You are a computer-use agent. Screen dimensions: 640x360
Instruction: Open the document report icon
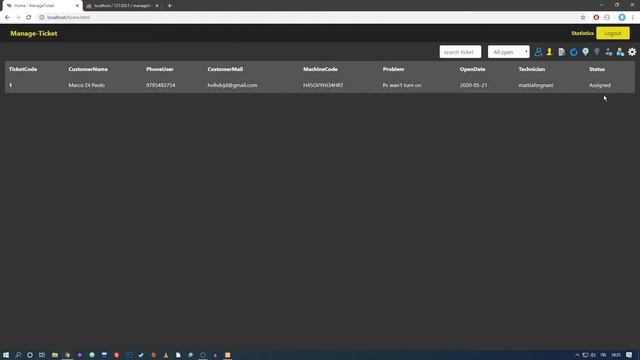(562, 52)
